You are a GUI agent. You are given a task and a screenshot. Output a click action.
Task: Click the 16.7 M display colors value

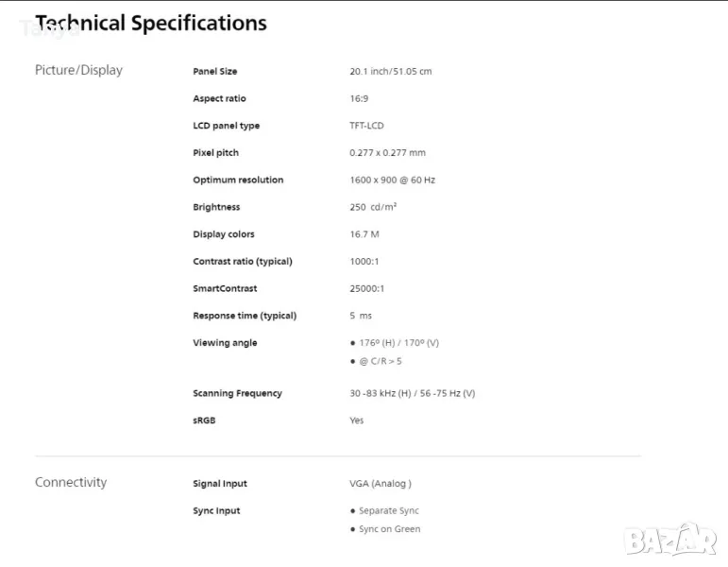tap(364, 234)
